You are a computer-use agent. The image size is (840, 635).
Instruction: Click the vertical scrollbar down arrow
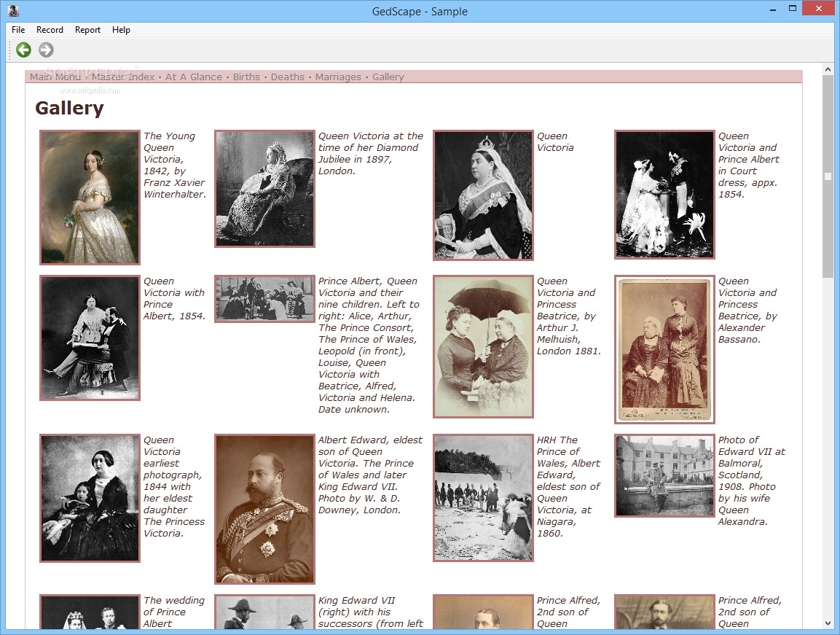click(828, 623)
